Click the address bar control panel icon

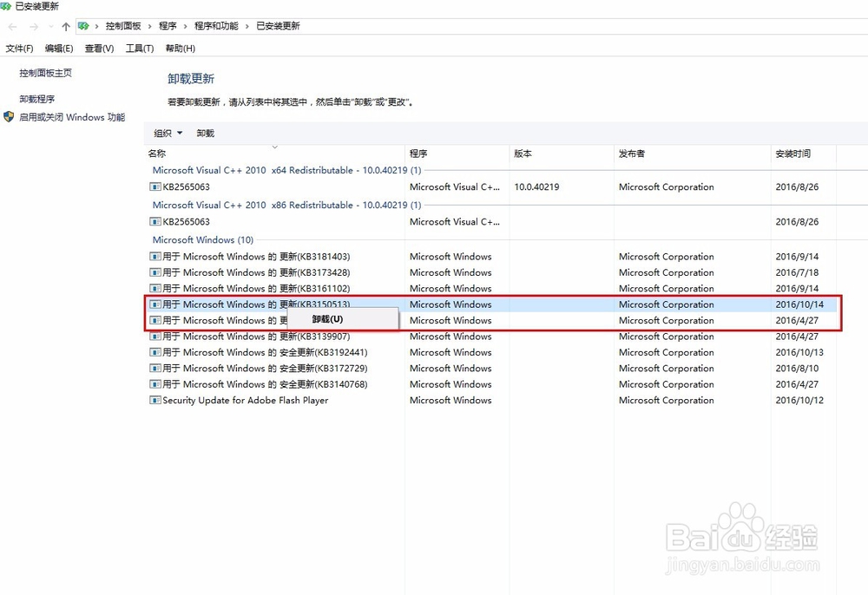coord(83,26)
